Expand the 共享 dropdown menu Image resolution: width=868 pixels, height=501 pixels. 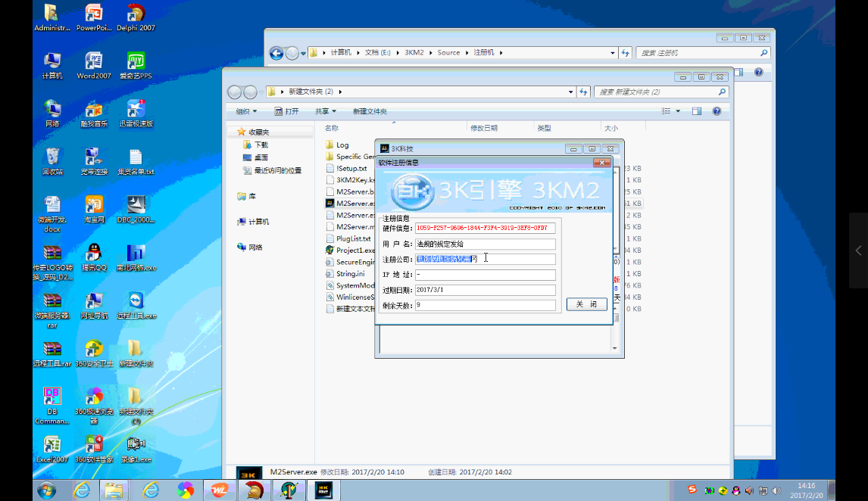[326, 111]
